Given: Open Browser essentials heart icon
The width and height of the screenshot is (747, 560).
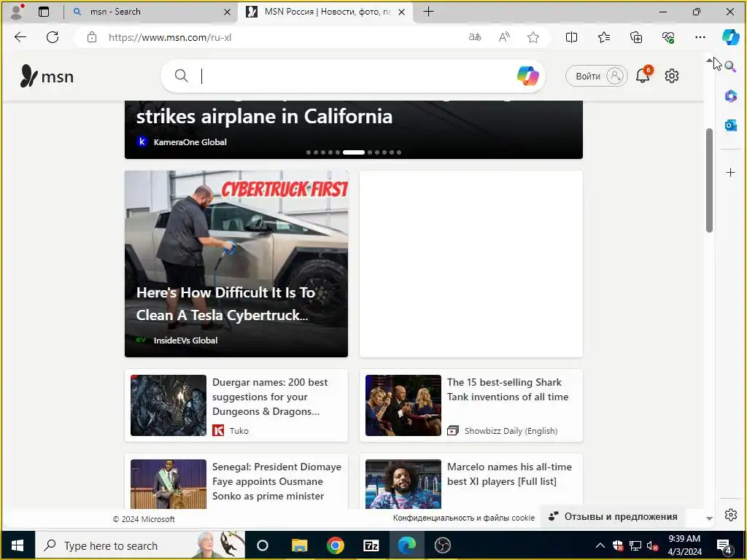Looking at the screenshot, I should 668,37.
